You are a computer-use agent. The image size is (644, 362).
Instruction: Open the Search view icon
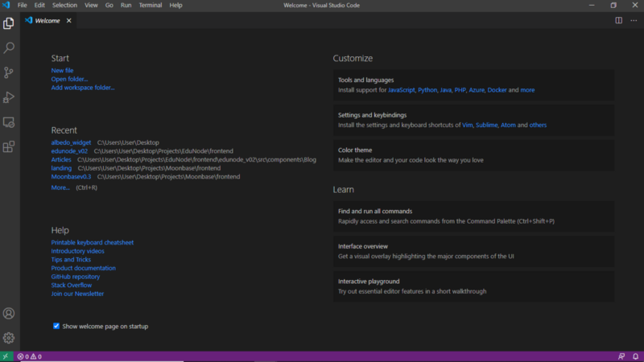click(x=9, y=48)
